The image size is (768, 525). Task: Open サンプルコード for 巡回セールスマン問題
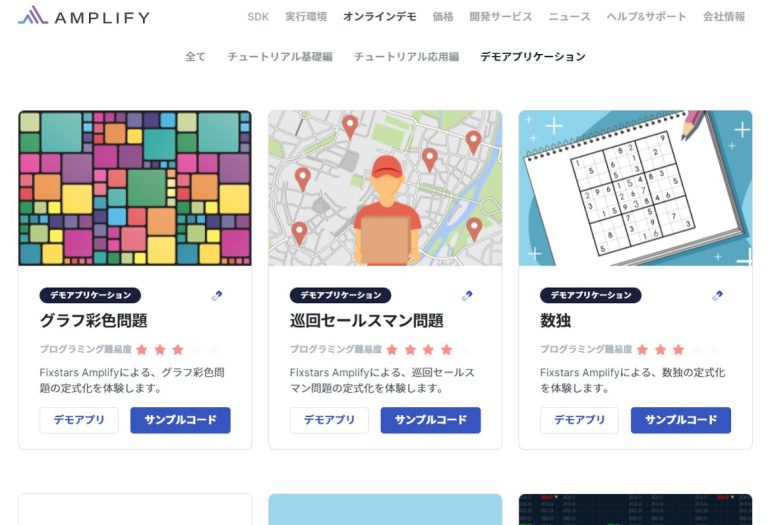[431, 420]
